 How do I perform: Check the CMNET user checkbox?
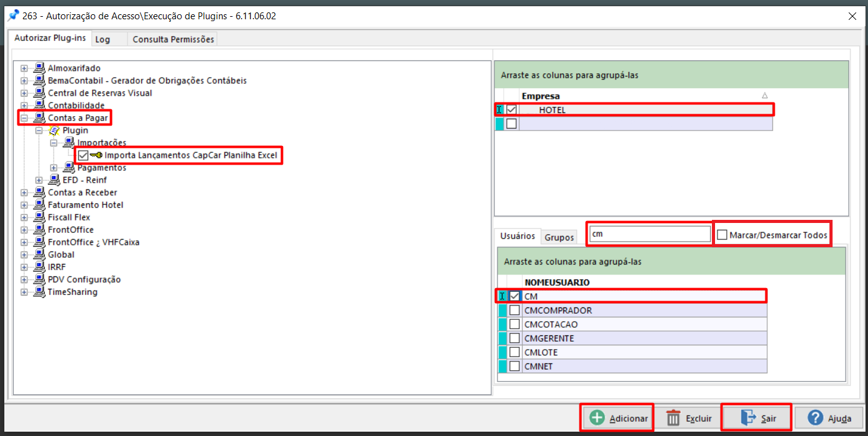click(x=514, y=366)
